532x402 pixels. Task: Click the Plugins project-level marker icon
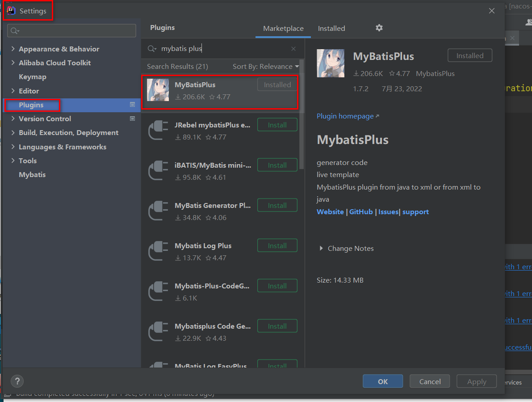click(132, 105)
